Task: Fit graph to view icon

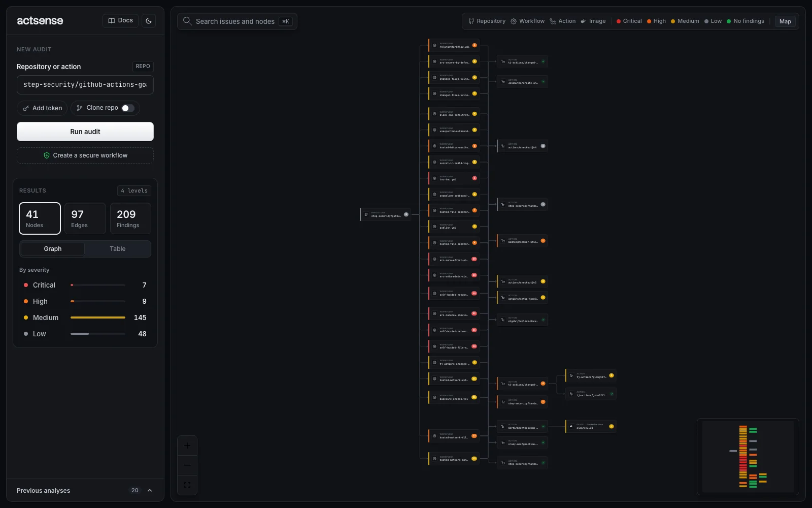Action: click(x=187, y=485)
